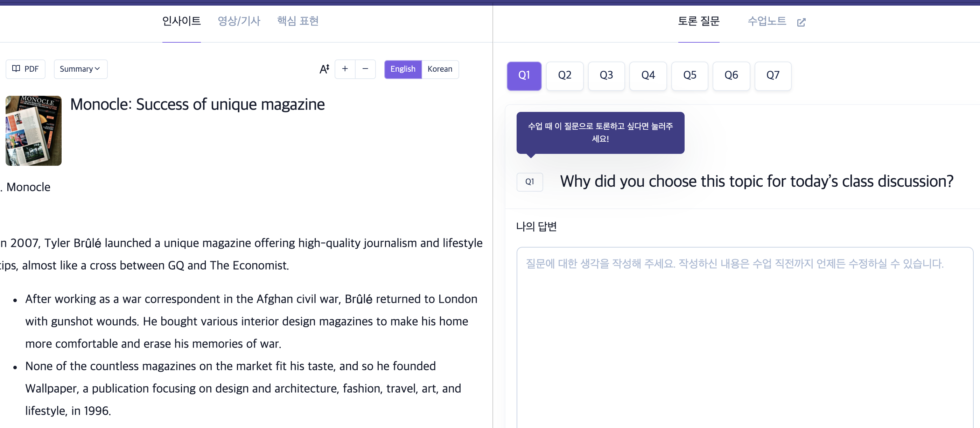980x428 pixels.
Task: Click into the 나의 답변 answer text area
Action: pyautogui.click(x=744, y=335)
